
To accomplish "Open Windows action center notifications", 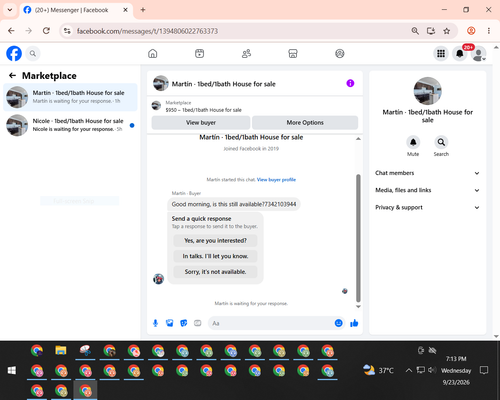I will click(x=484, y=370).
